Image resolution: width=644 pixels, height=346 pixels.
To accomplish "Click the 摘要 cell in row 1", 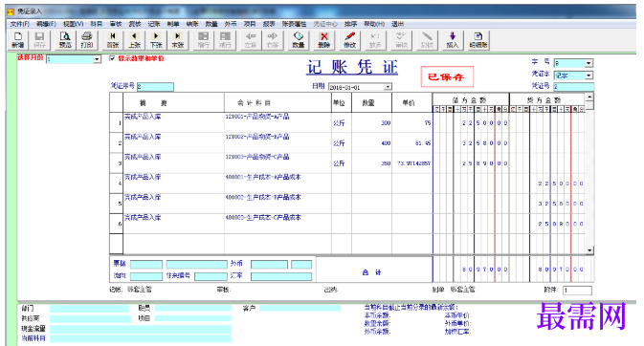I will point(173,122).
